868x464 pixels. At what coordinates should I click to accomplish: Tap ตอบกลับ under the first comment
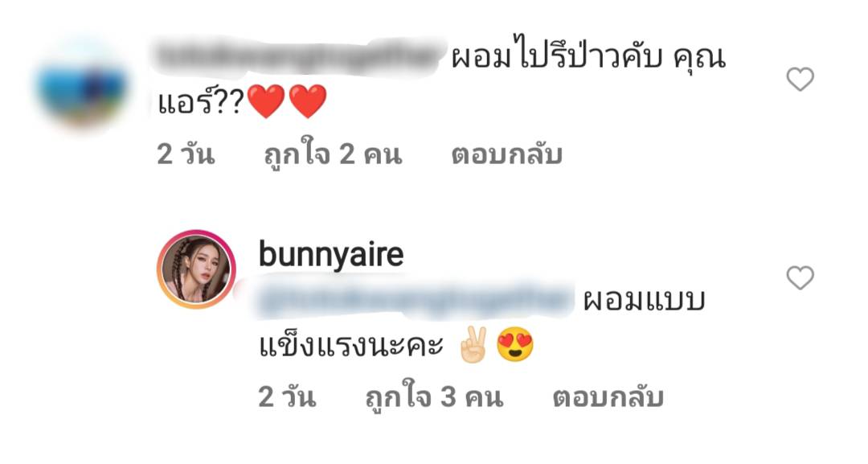coord(506,154)
